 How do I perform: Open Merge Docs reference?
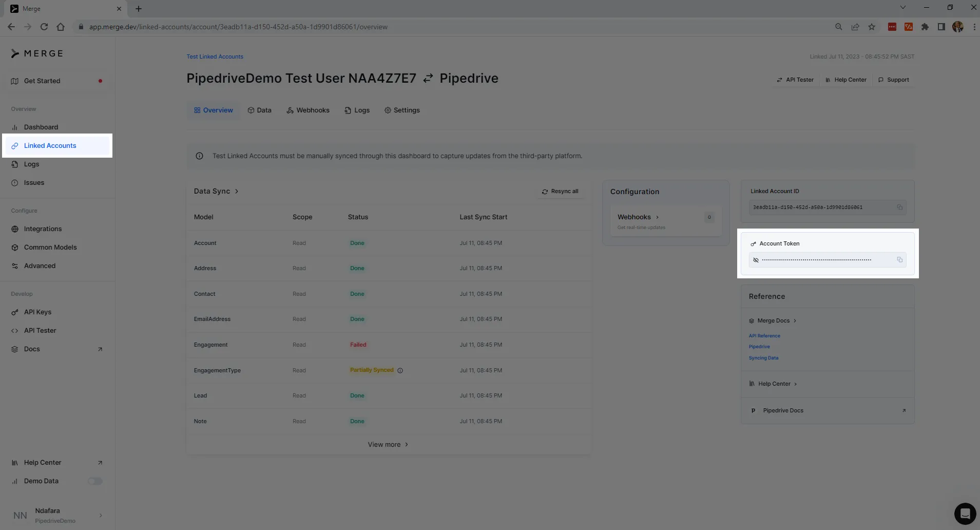773,320
